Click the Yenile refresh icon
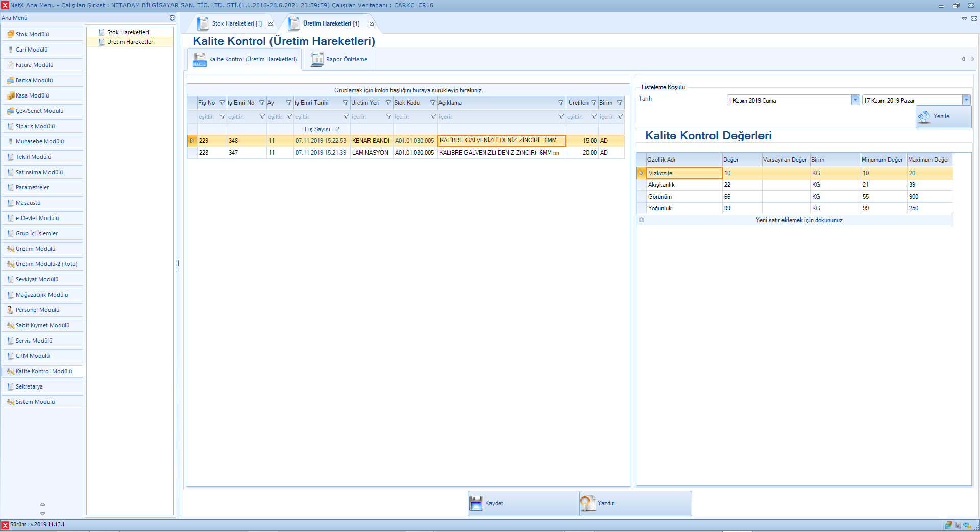The width and height of the screenshot is (980, 532). pos(924,117)
